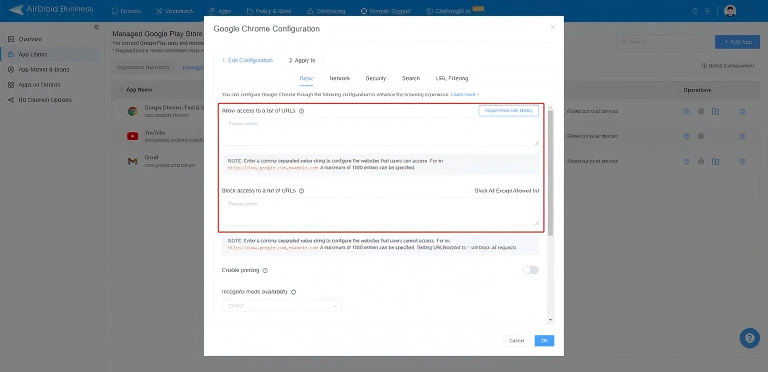Image resolution: width=768 pixels, height=372 pixels.
Task: Click the YouTube app icon
Action: pos(132,136)
